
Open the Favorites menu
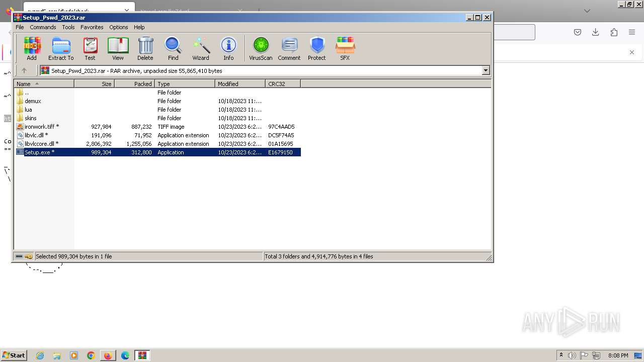pyautogui.click(x=92, y=27)
